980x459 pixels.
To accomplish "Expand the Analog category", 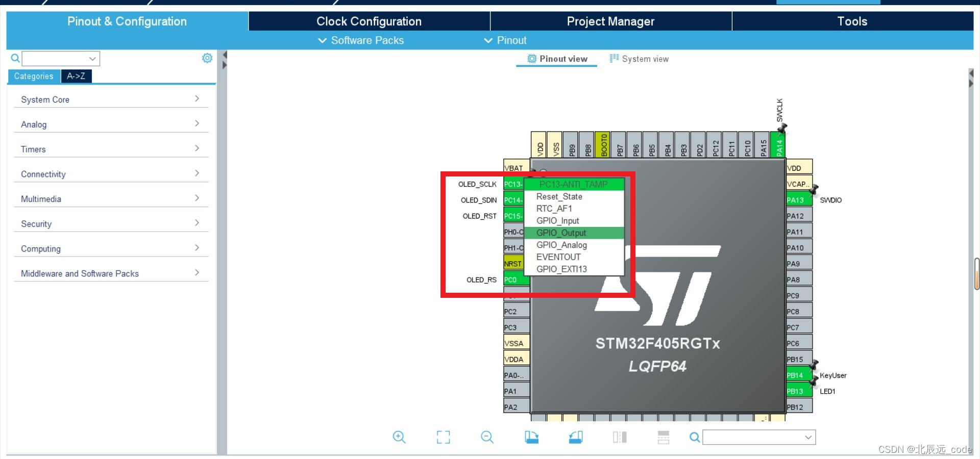I will 111,124.
